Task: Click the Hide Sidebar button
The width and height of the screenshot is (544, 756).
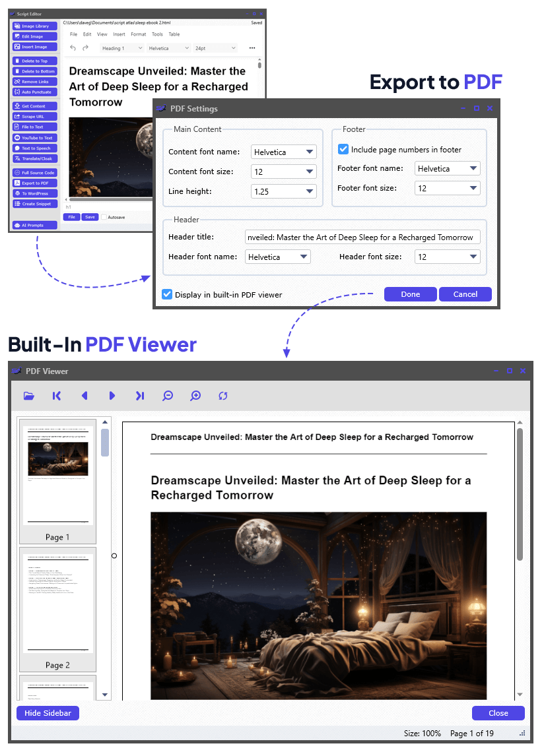Action: coord(48,713)
